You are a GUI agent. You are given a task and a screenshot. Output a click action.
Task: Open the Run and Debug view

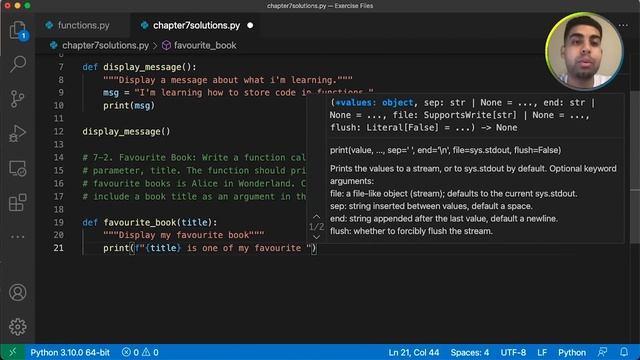click(x=18, y=133)
